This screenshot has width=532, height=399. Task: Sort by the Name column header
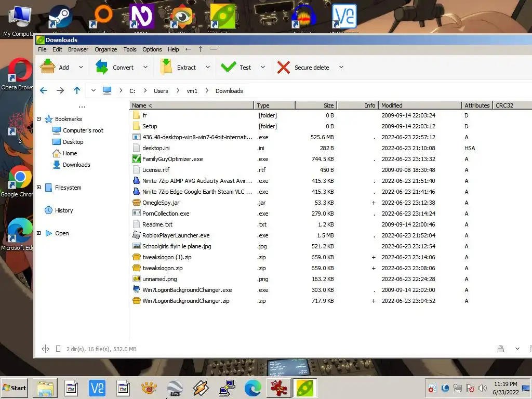(x=191, y=105)
